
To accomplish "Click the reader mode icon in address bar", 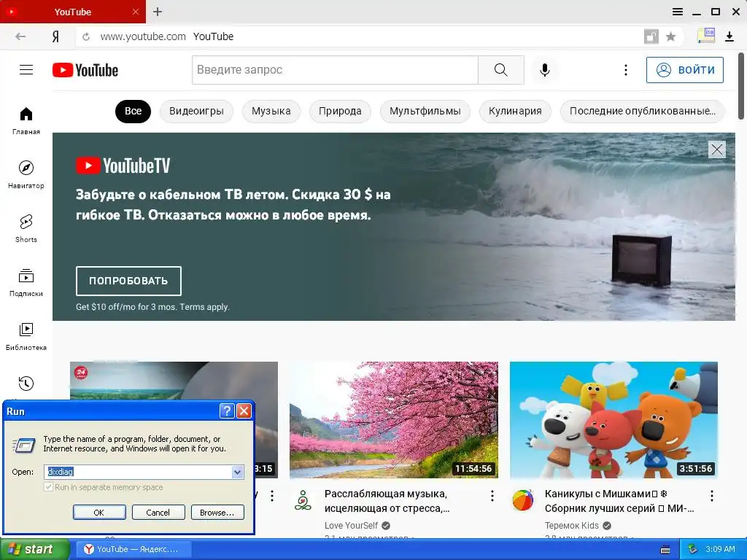I will coord(651,36).
